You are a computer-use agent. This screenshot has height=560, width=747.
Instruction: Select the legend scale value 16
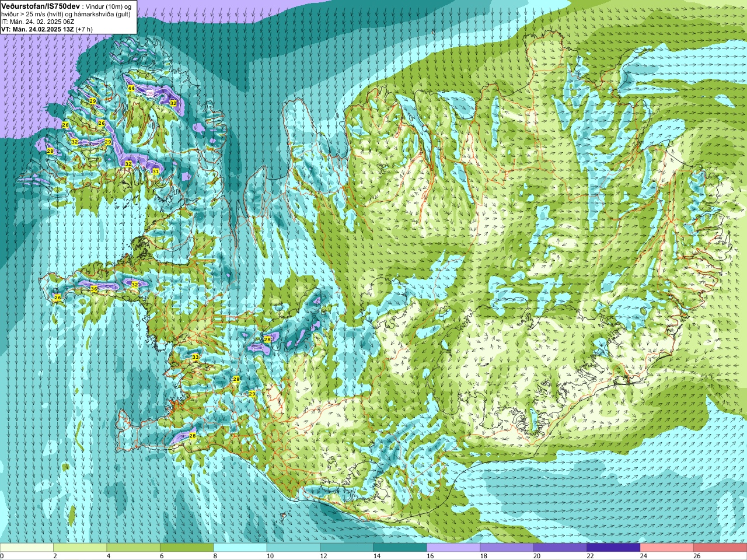(430, 556)
